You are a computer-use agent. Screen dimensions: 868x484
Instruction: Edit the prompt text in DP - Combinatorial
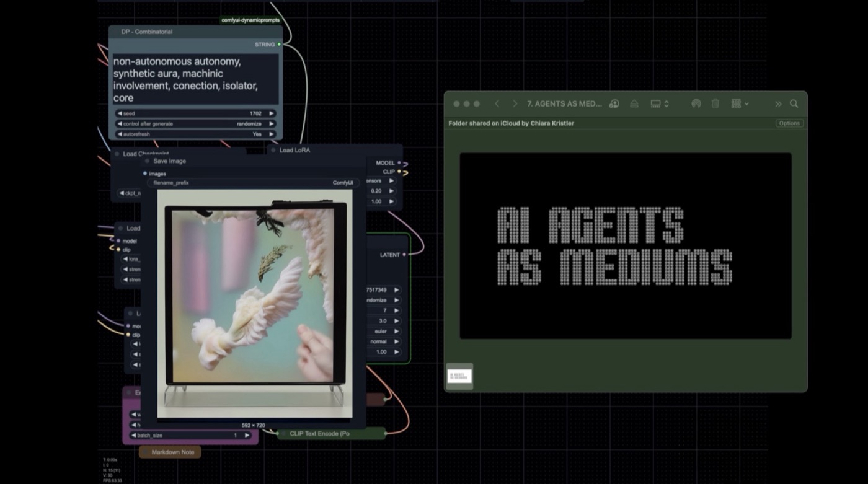point(195,79)
